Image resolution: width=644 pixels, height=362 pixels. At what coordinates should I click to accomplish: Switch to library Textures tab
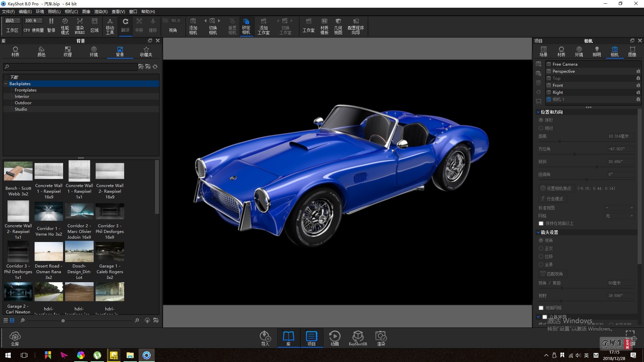[x=67, y=52]
